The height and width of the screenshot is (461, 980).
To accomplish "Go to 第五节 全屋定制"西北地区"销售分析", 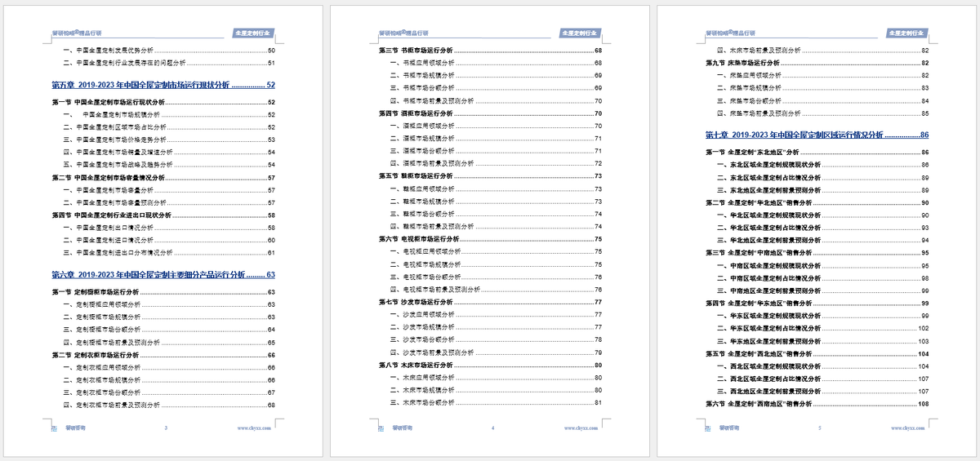I will 817,354.
